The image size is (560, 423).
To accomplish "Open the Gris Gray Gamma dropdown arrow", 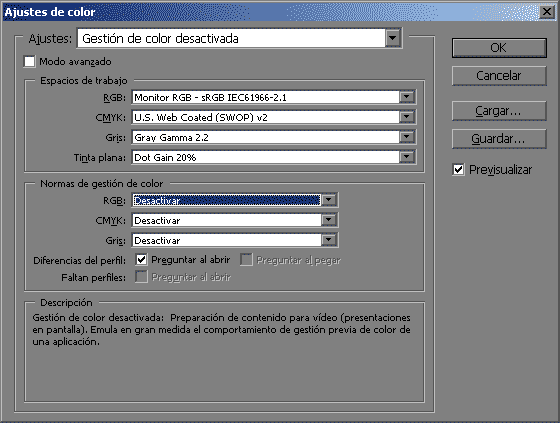I will (x=406, y=137).
